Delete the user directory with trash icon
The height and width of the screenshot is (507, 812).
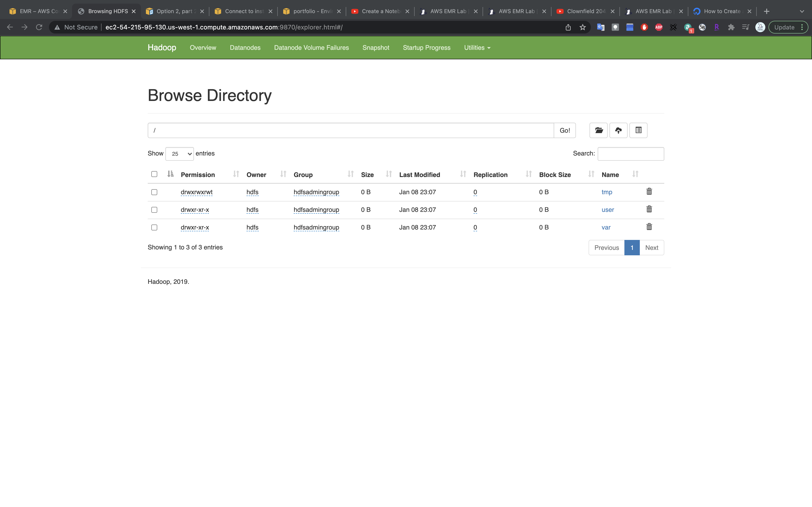pyautogui.click(x=649, y=209)
